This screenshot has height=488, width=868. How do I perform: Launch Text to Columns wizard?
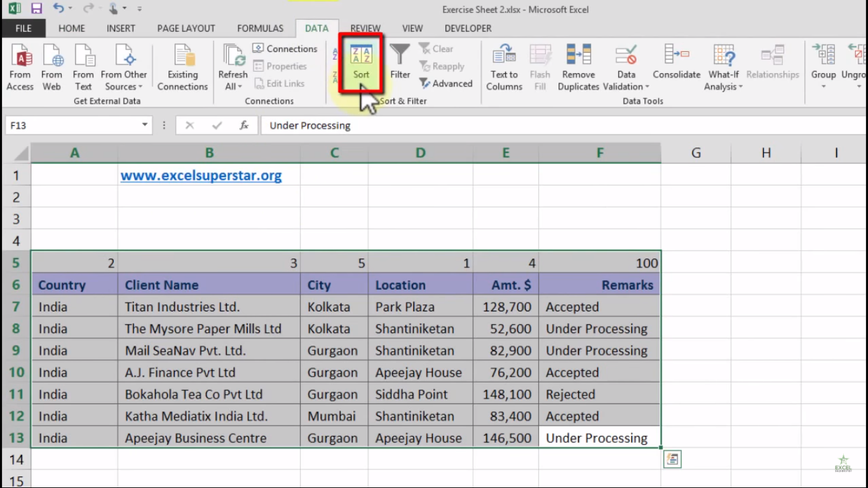pyautogui.click(x=504, y=67)
